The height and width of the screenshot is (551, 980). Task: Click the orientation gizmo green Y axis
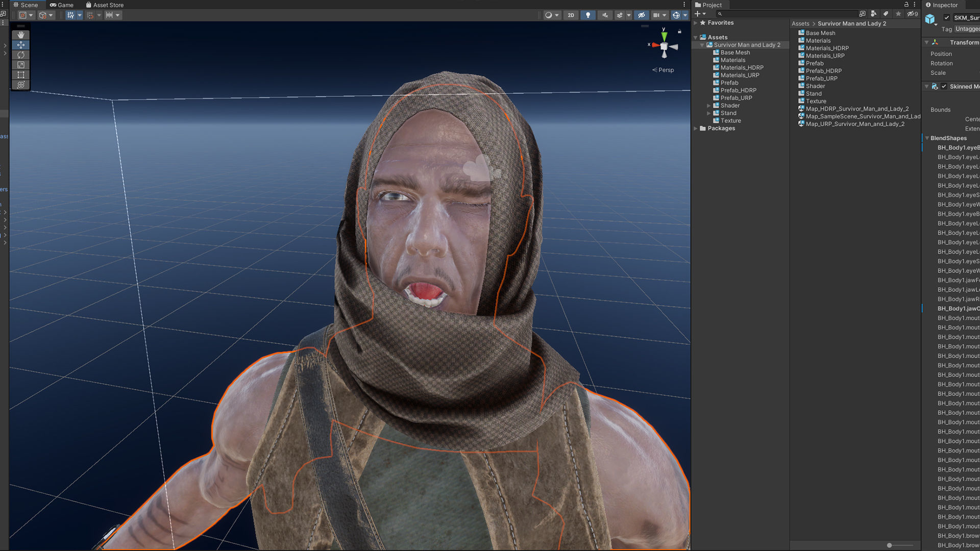664,36
